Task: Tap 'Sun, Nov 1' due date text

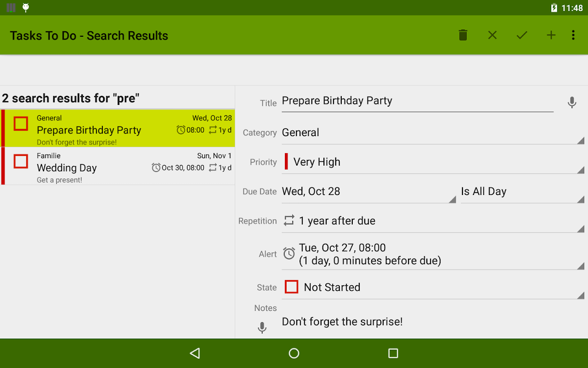Action: pyautogui.click(x=215, y=156)
